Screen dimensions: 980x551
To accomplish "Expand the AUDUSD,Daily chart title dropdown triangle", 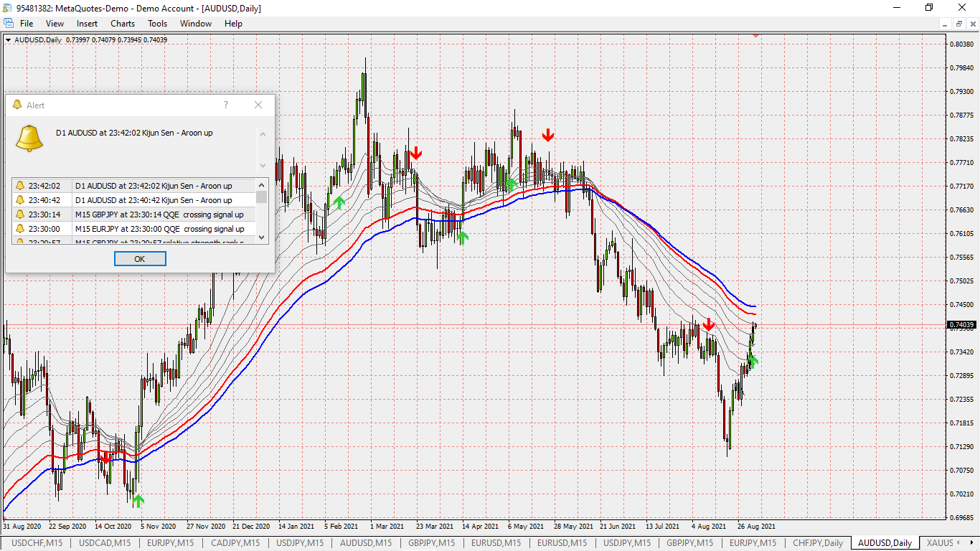I will tap(8, 39).
